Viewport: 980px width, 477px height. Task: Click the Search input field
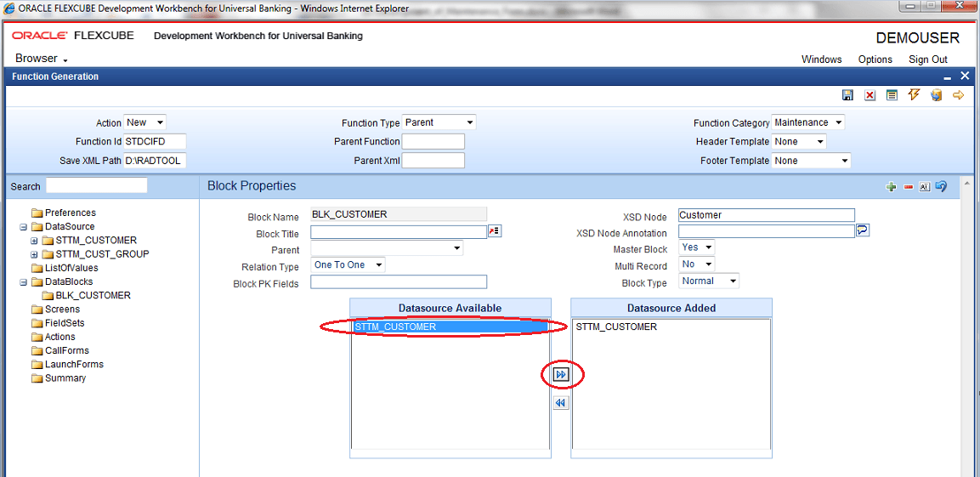97,185
